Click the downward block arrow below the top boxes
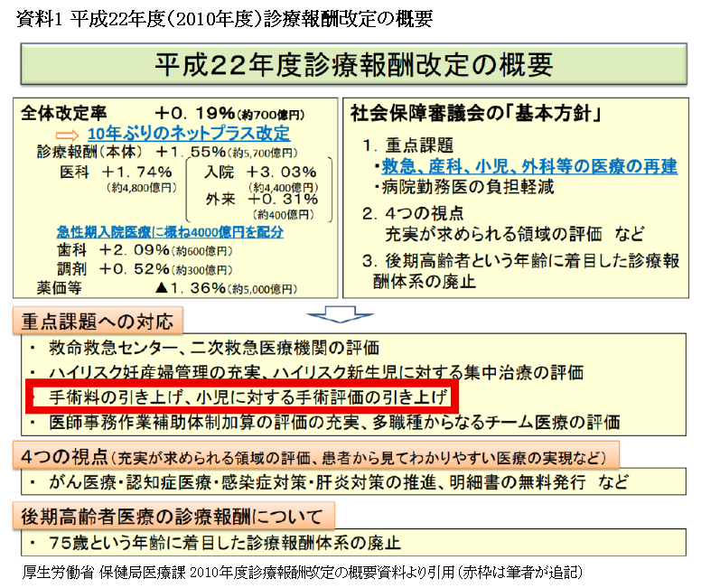Image resolution: width=701 pixels, height=588 pixels. click(334, 313)
